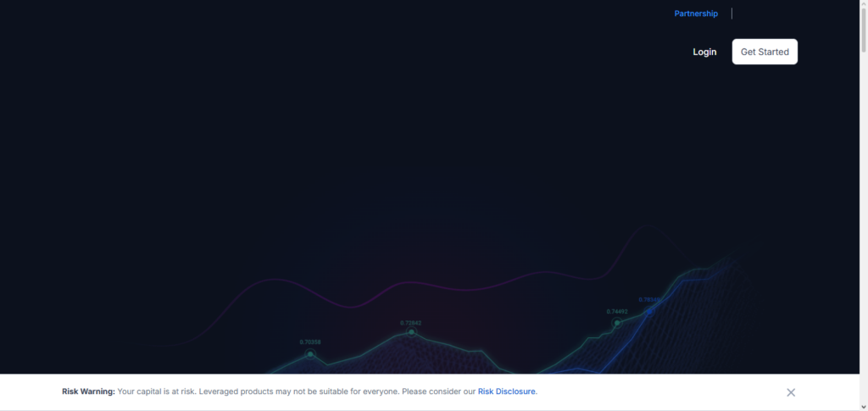Click the 0.74492 value label text
Image resolution: width=868 pixels, height=411 pixels.
coord(617,312)
